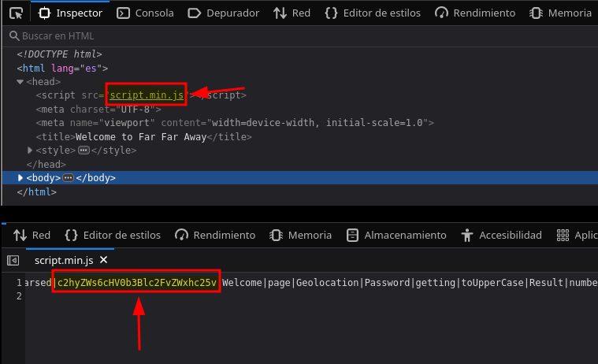Click the Accesibilidad panel icon
This screenshot has height=364, width=598.
(x=467, y=235)
